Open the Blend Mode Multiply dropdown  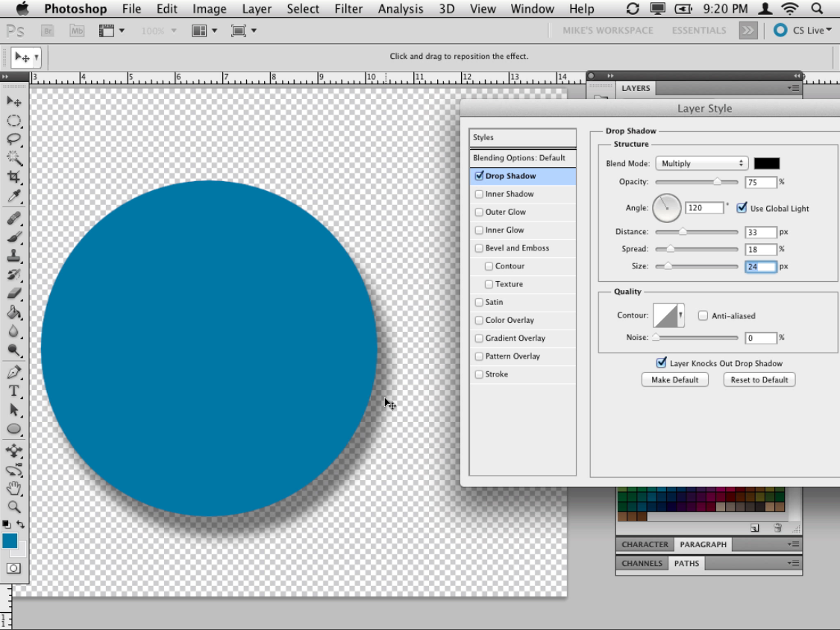pyautogui.click(x=702, y=163)
